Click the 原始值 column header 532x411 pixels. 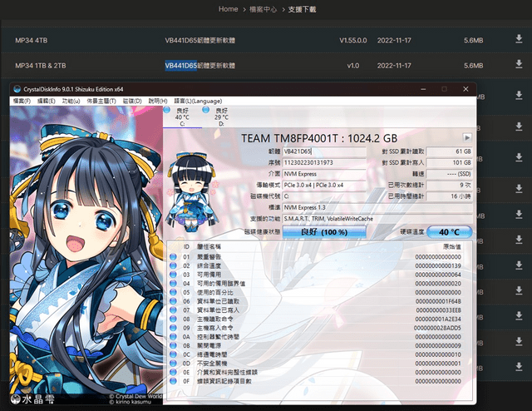click(452, 246)
